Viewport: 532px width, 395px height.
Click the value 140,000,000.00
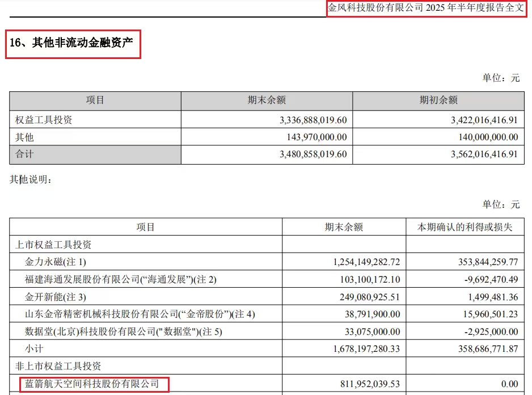[488, 137]
